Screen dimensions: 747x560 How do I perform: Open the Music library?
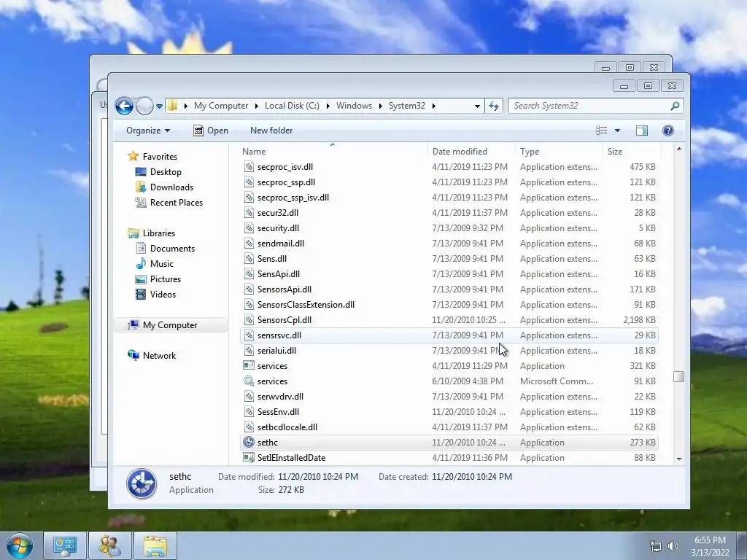(161, 264)
